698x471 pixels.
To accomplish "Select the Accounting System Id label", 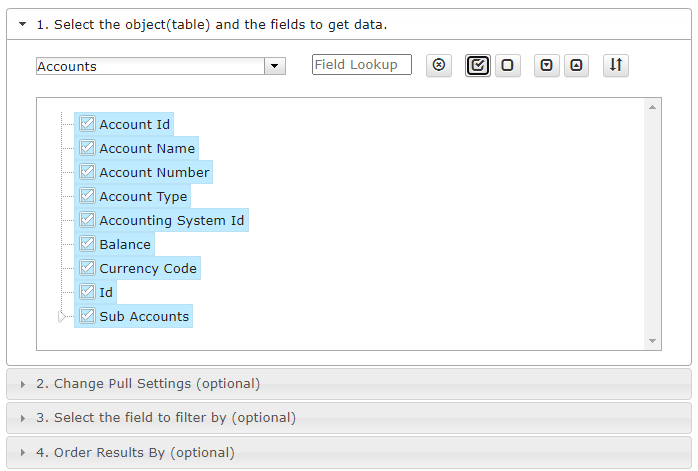I will pyautogui.click(x=172, y=220).
